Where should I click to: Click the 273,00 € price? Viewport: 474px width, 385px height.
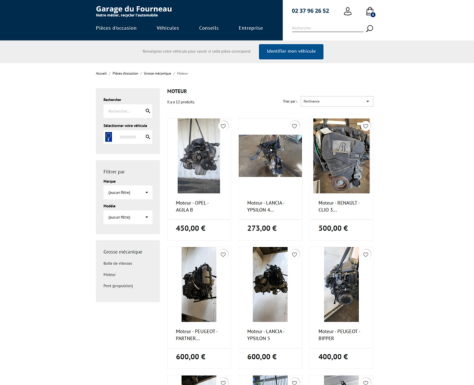pyautogui.click(x=262, y=228)
